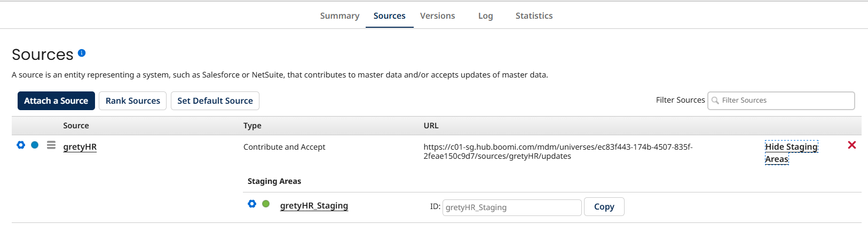This screenshot has height=247, width=868.
Task: Click into the Filter Sources search field
Action: [785, 101]
